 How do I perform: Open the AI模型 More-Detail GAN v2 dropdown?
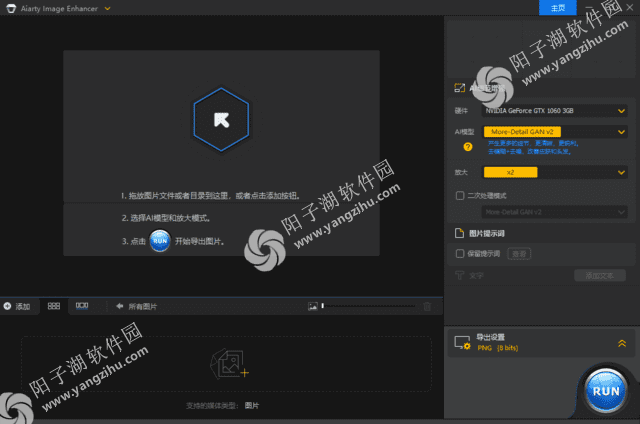[x=555, y=132]
